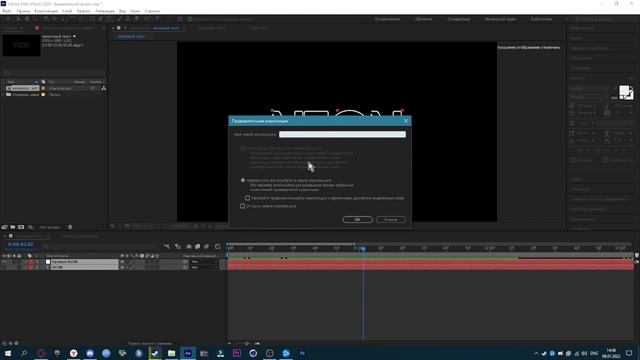Screen dimensions: 640x360
Task: Select the timeline layer with the white solid icon
Action: (x=84, y=262)
